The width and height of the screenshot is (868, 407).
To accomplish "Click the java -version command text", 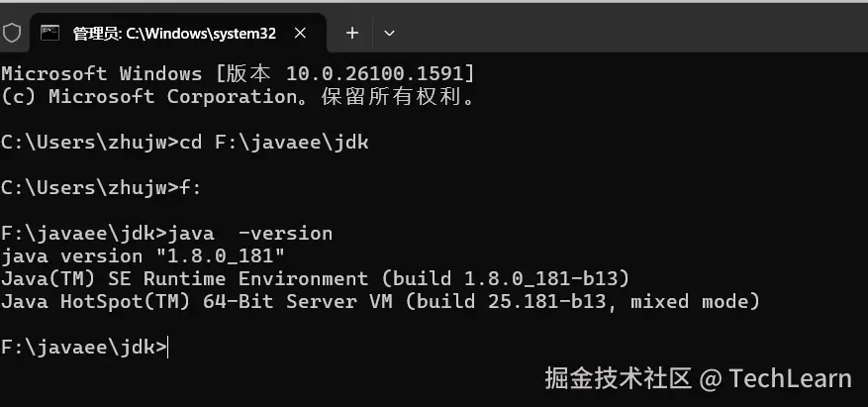I will tap(249, 233).
